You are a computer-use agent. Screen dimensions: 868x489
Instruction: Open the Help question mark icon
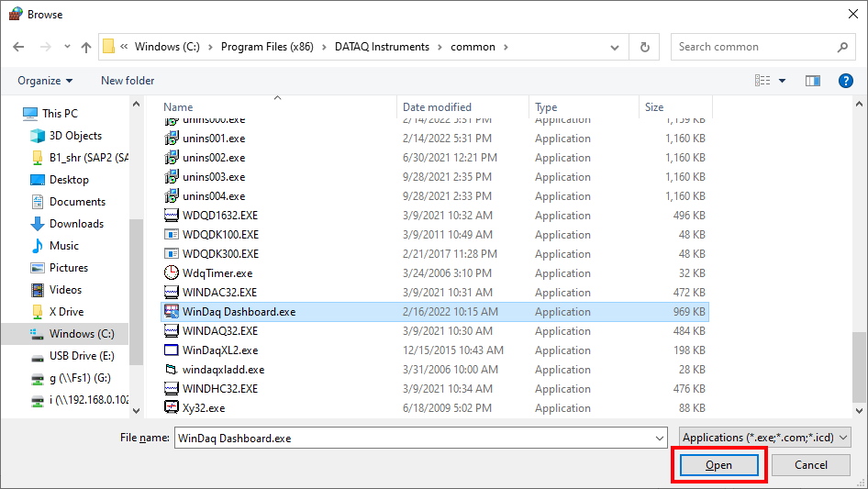pyautogui.click(x=845, y=81)
